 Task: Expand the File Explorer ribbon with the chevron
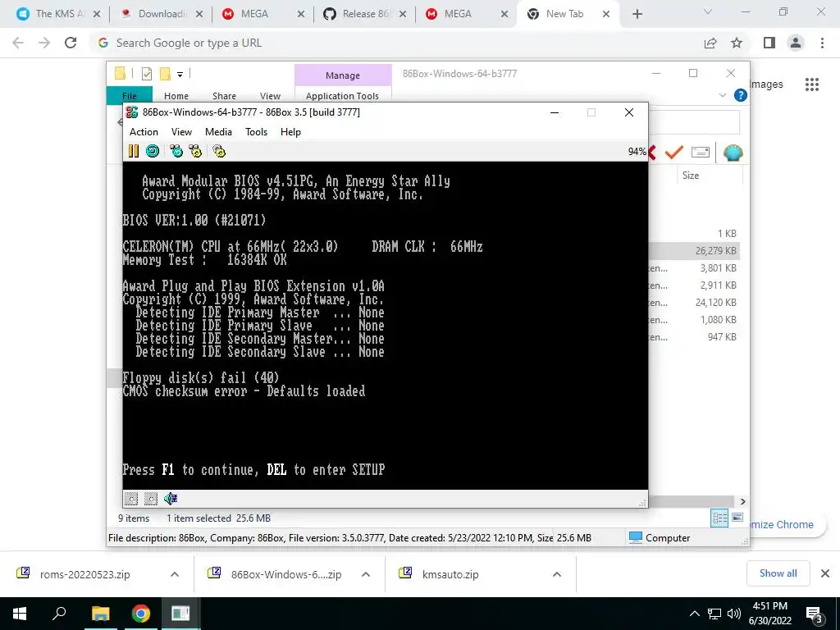click(722, 95)
